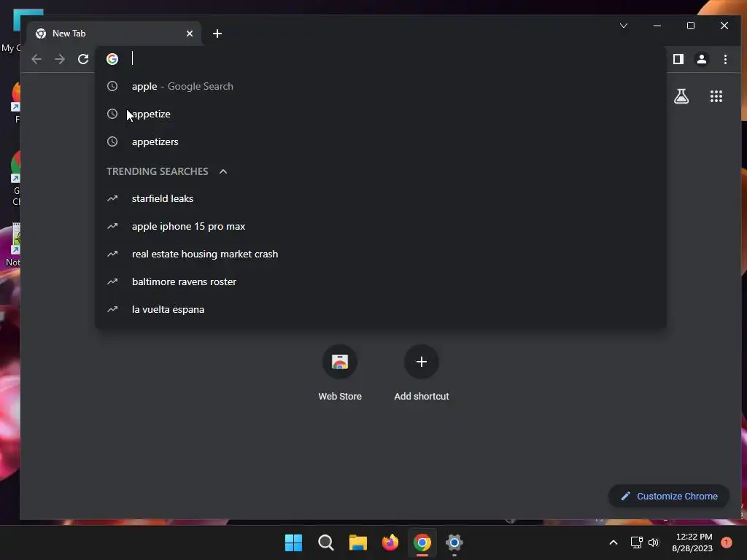The width and height of the screenshot is (747, 560).
Task: Click the clock icon beside 'appetizers'
Action: 112,141
